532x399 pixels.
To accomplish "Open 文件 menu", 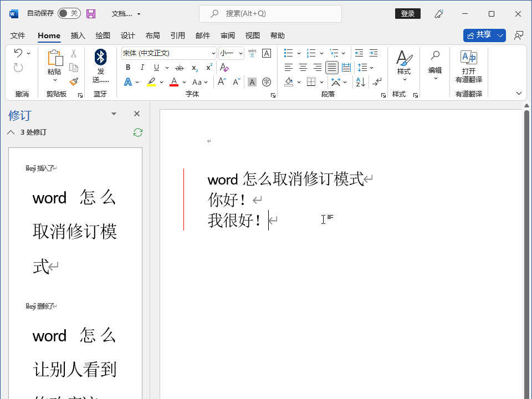I will tap(18, 35).
